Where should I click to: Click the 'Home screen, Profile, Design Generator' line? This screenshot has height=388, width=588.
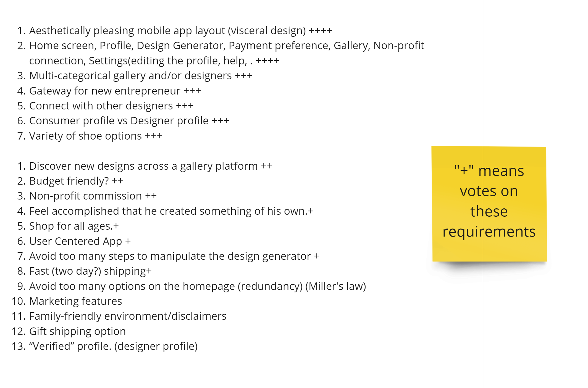tap(227, 53)
